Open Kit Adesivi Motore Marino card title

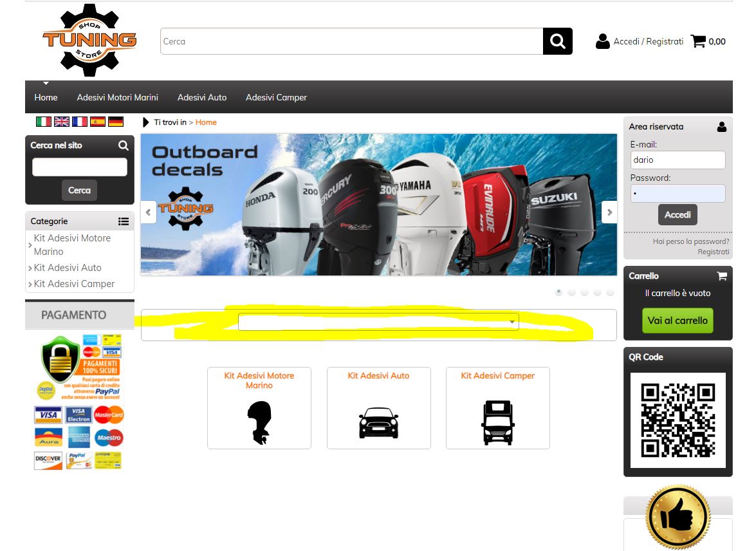point(259,380)
